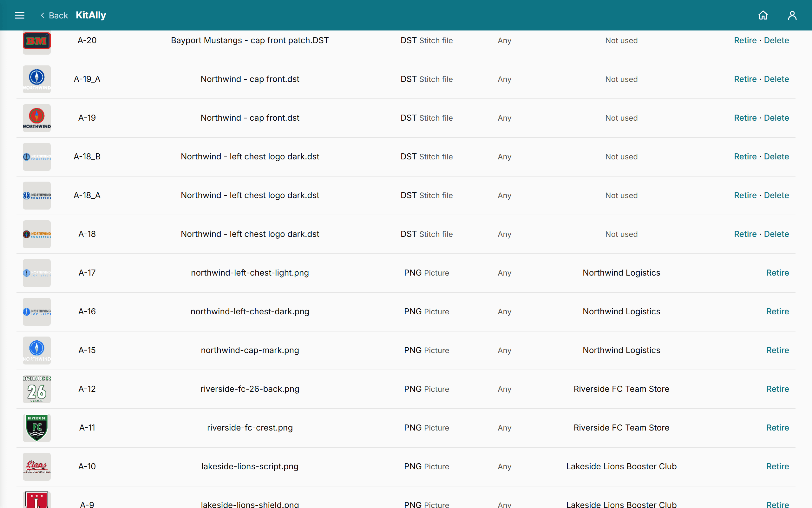Retire lakeside-lions-script.png
Screen dimensions: 812x508
[x=777, y=466]
